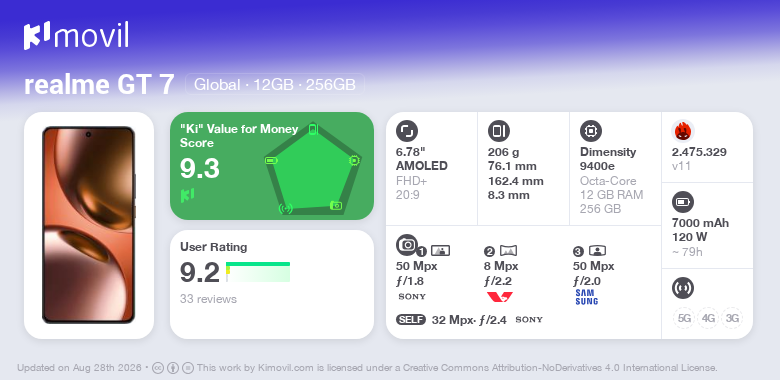Click the camera icon on the pentagon chart
780x380 pixels.
(x=336, y=205)
